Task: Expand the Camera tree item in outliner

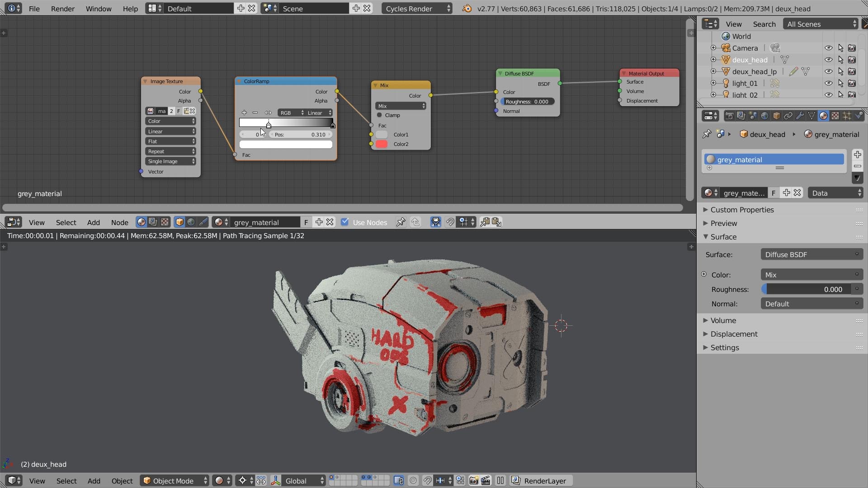Action: pyautogui.click(x=713, y=48)
